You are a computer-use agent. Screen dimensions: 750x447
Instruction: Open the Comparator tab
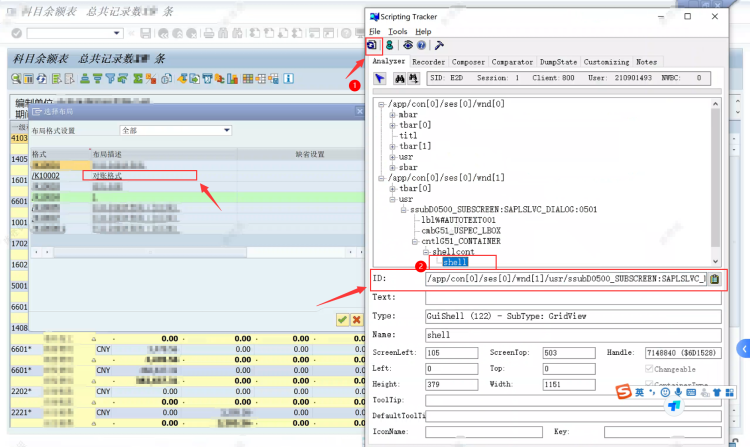pos(512,61)
